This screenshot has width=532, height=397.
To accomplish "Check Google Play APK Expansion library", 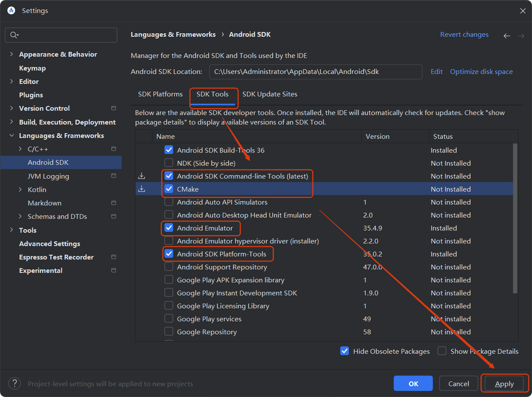I will pos(169,280).
